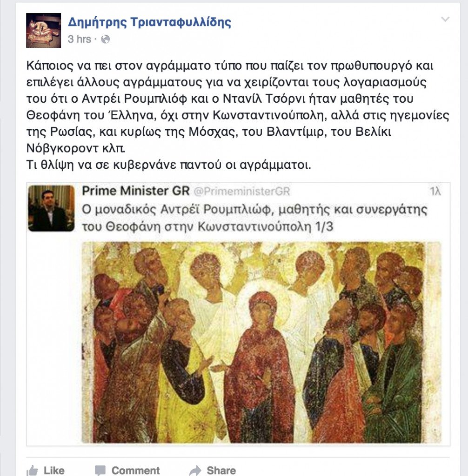This screenshot has width=468, height=476.
Task: Click the Prime Minister GR avatar photo
Action: coord(51,209)
